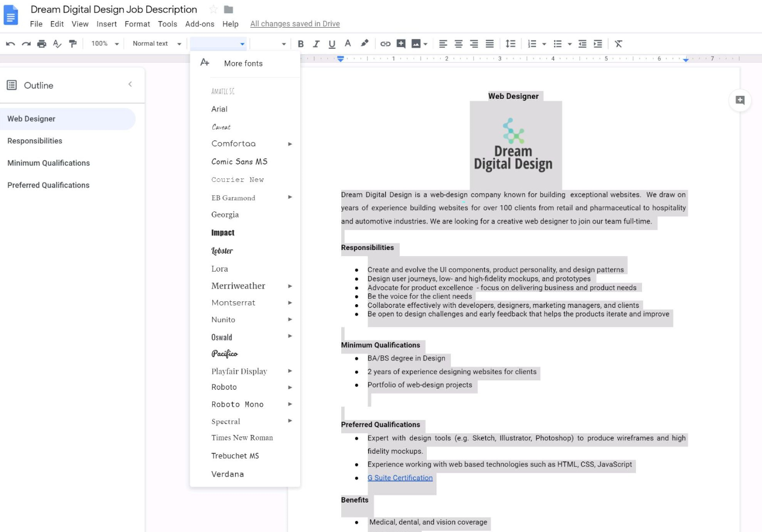Apply a numbered list

[532, 43]
